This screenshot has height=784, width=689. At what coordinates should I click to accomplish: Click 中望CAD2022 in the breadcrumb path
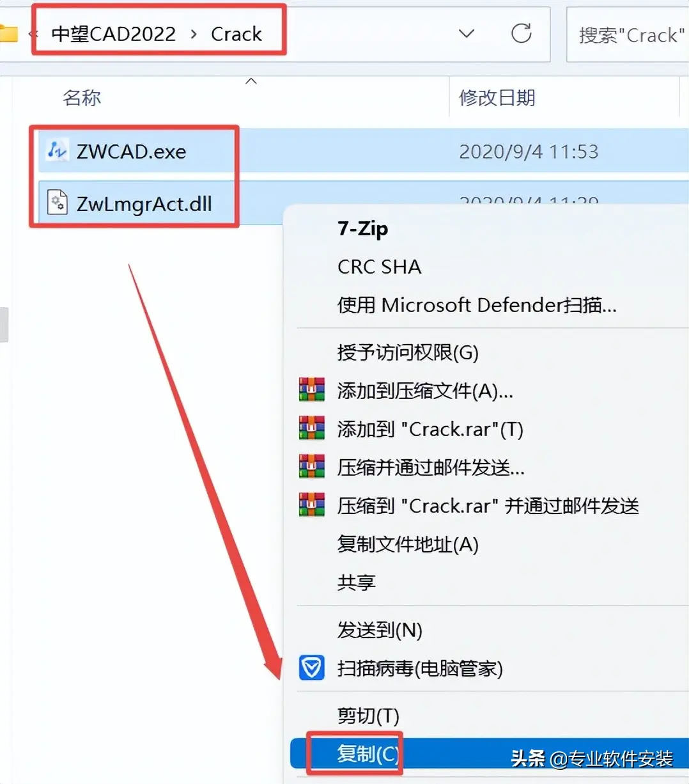[114, 34]
